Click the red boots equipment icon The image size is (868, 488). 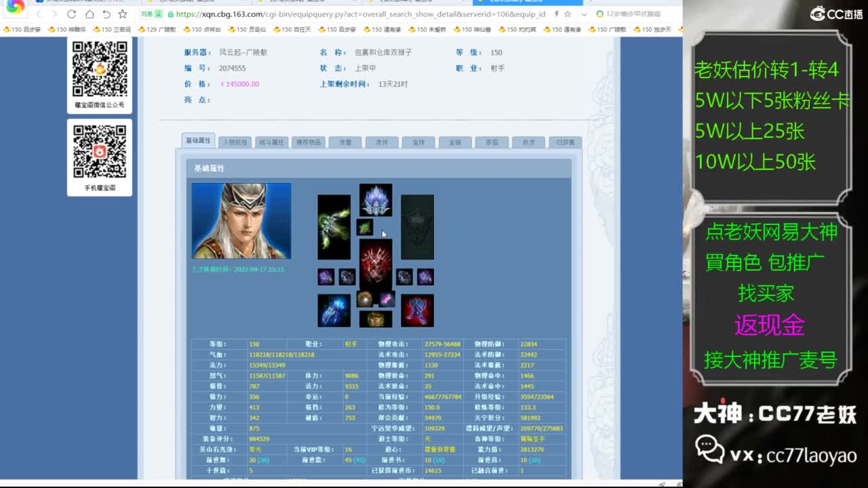(417, 310)
